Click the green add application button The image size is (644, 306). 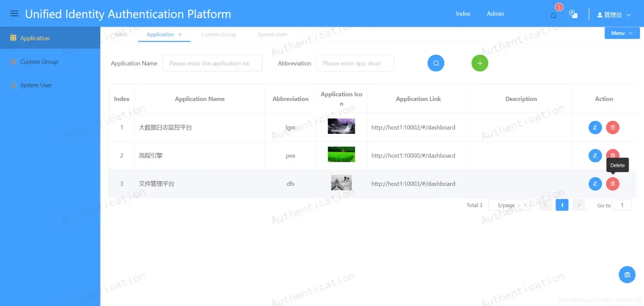480,63
